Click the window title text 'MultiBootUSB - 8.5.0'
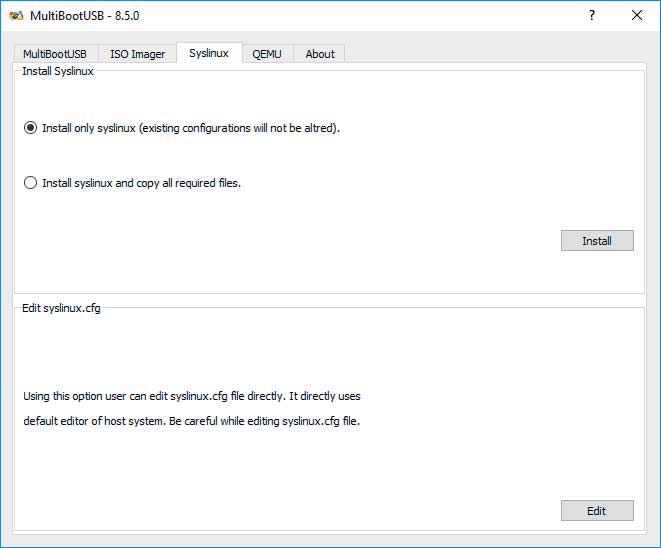Viewport: 661px width, 548px height. (84, 16)
